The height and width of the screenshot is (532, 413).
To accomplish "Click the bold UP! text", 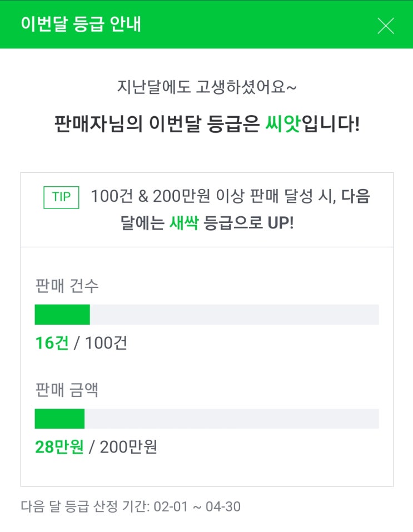I will pyautogui.click(x=280, y=223).
